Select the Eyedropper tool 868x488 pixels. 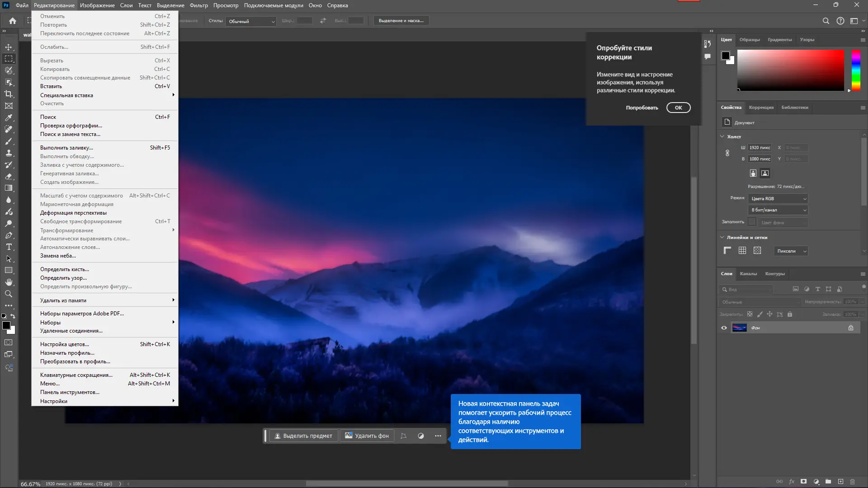(x=9, y=117)
